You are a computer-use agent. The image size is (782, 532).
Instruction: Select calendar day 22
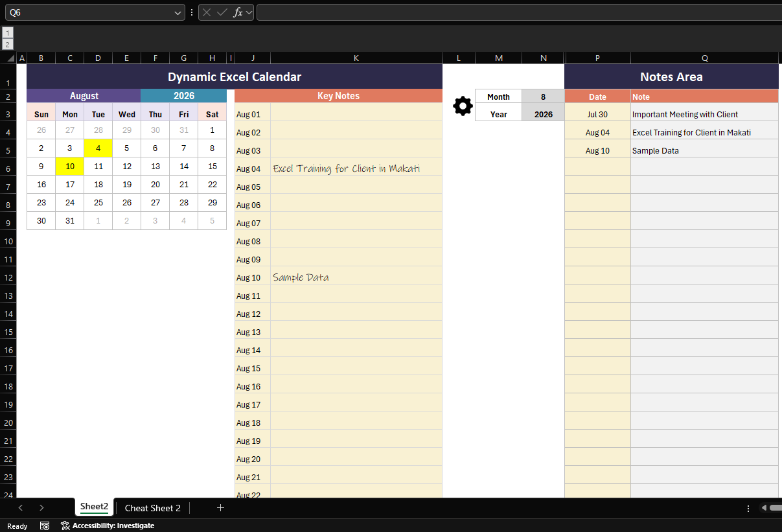pos(213,184)
